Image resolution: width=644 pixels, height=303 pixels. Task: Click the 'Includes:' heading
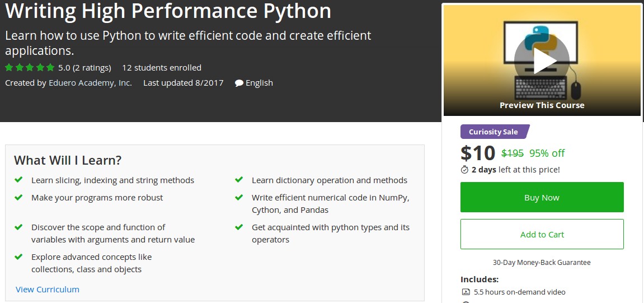480,279
